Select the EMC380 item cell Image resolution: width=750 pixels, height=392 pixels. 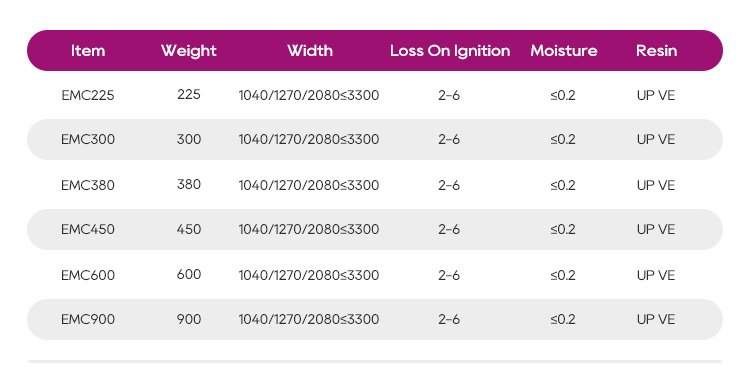pos(88,185)
